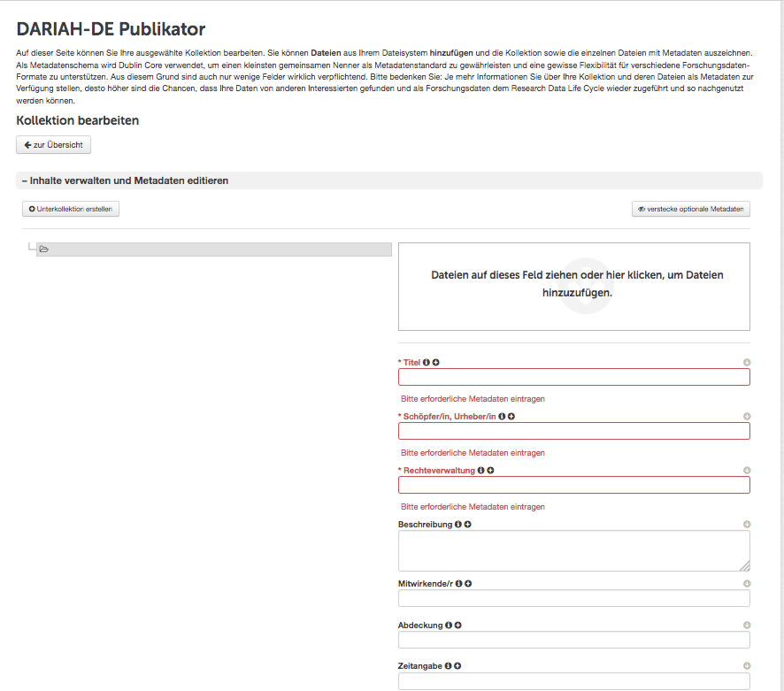Focus the Mitwirkende/r input field
Viewport: 784px width, 691px height.
[x=574, y=598]
